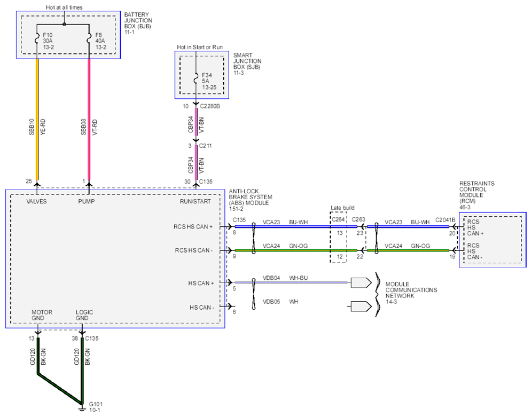This screenshot has width=532, height=417.
Task: Select the "HS CAN -" pin label
Action: [x=202, y=308]
